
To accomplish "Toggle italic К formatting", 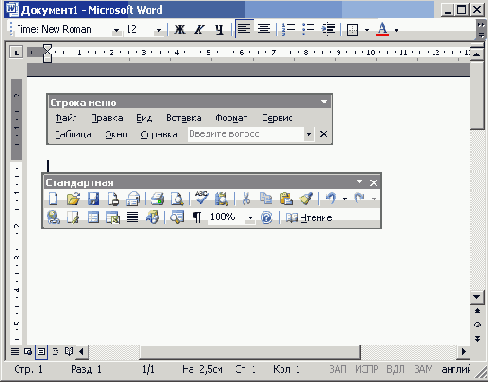I will (199, 30).
